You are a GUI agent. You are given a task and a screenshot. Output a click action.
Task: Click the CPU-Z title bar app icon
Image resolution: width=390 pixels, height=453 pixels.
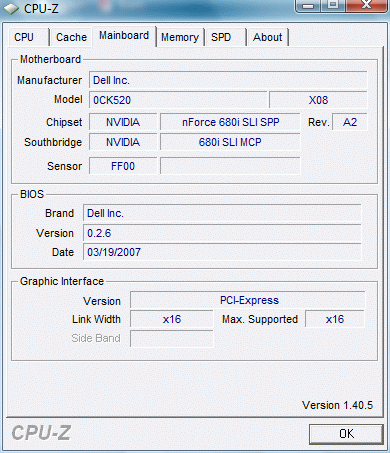click(11, 9)
